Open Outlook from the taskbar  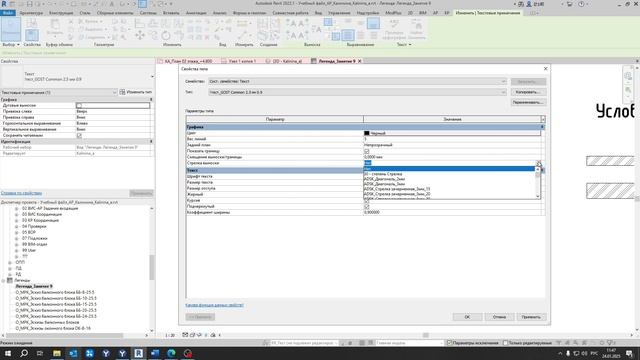[73, 353]
